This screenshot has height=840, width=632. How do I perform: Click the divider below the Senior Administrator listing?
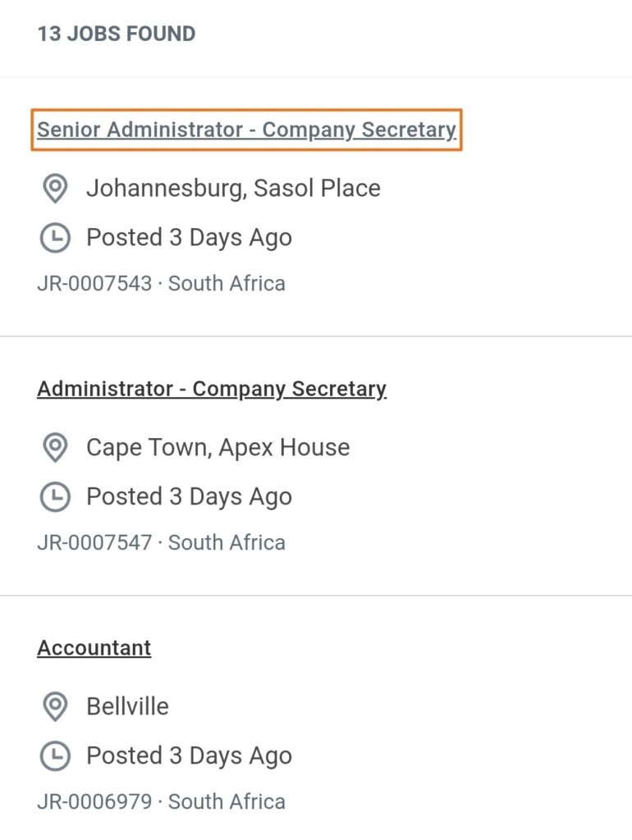pyautogui.click(x=316, y=336)
